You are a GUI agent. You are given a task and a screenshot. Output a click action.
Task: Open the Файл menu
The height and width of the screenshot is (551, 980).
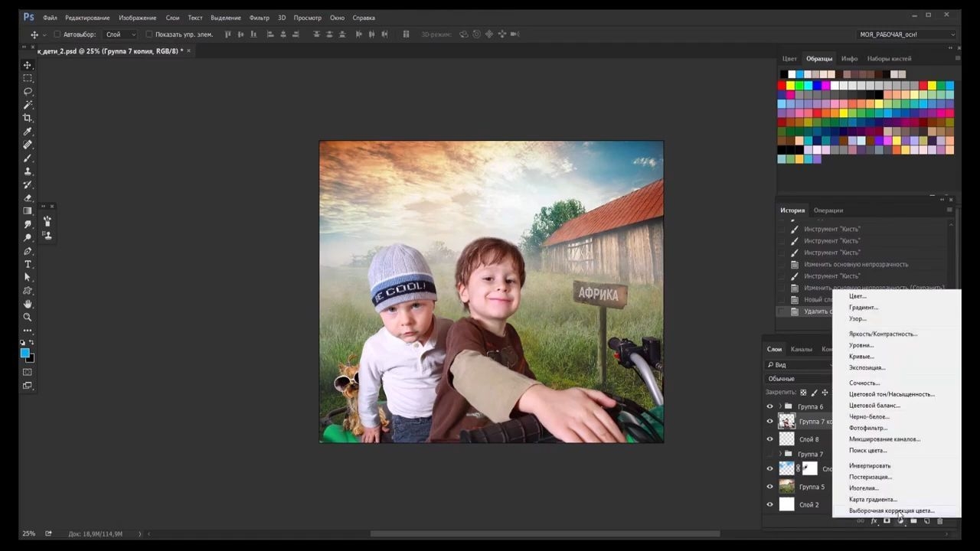[x=50, y=18]
